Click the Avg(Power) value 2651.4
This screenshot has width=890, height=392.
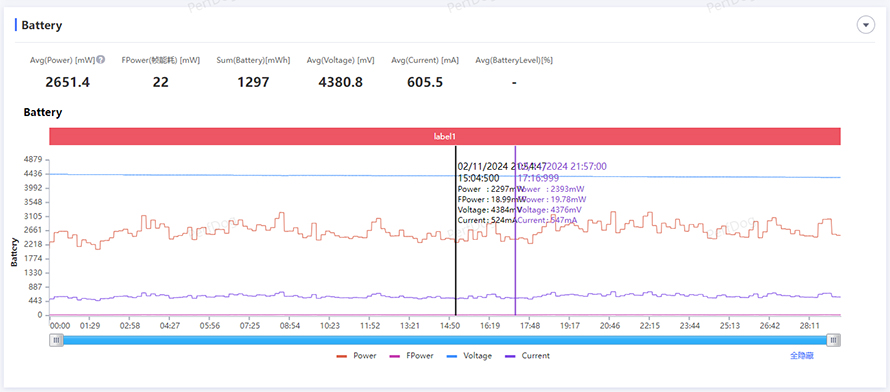(x=67, y=82)
